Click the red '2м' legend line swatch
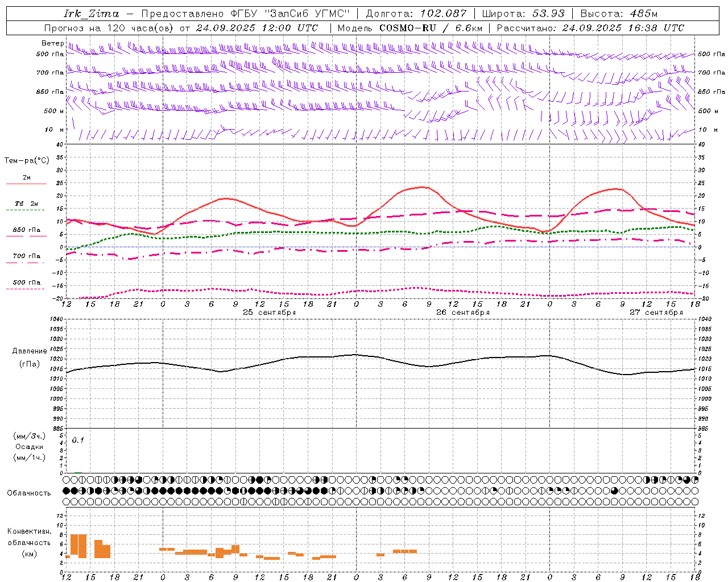This screenshot has height=582, width=728. 26,184
